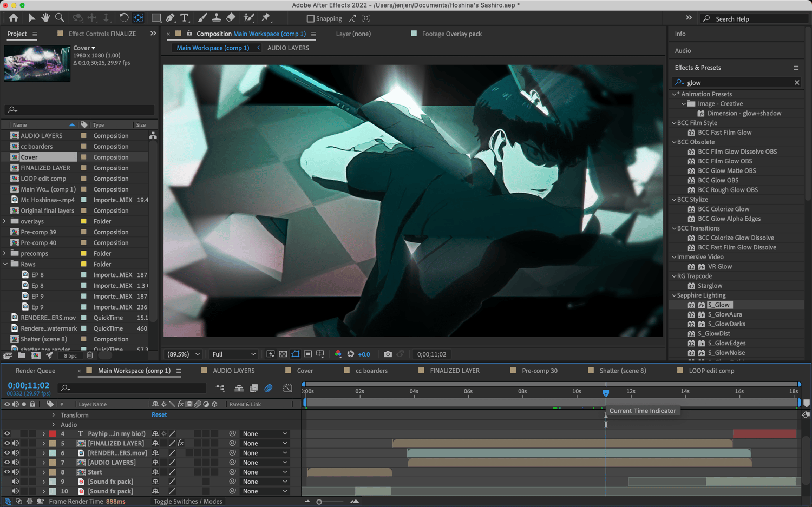Viewport: 812px width, 507px height.
Task: Toggle motion blur for the composition
Action: [269, 388]
